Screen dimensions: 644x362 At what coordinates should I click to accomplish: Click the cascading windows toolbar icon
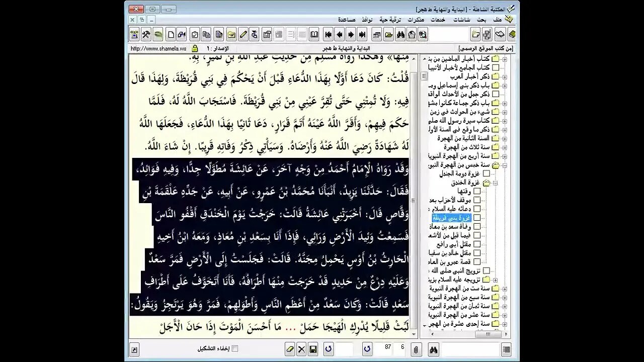[x=377, y=35]
